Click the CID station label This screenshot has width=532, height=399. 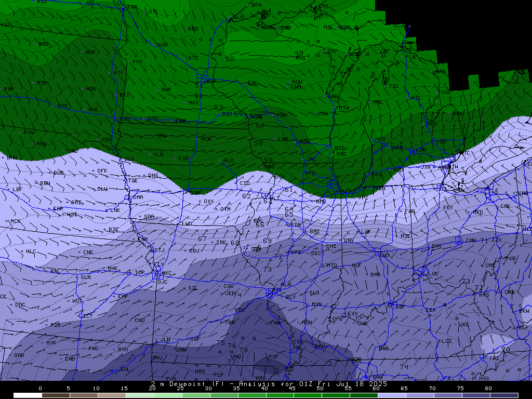pyautogui.click(x=245, y=183)
